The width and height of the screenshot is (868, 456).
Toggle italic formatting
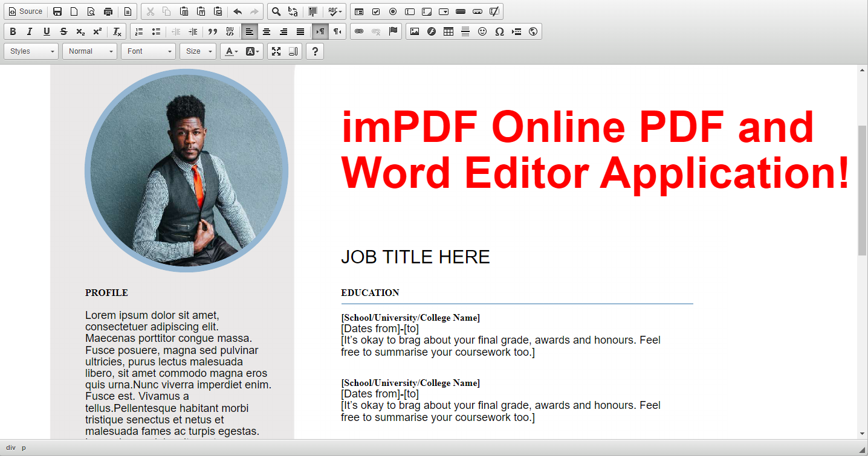[30, 31]
